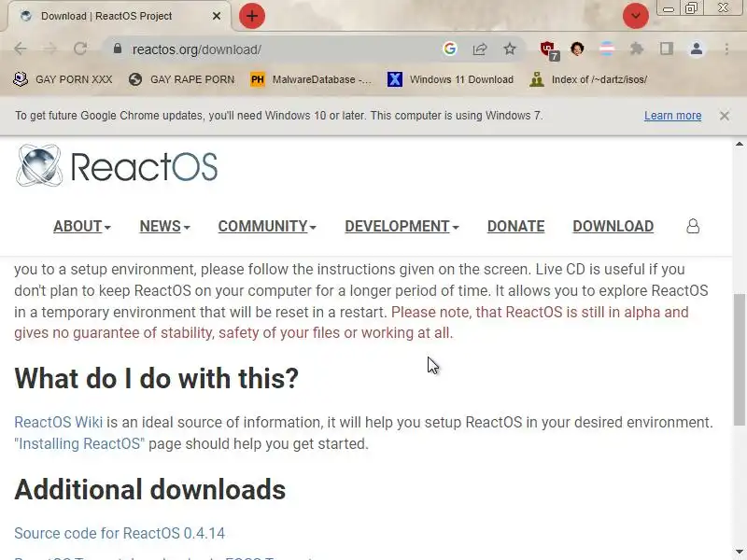The image size is (747, 560).
Task: Click the page vertical scrollbar thumb
Action: (739, 359)
